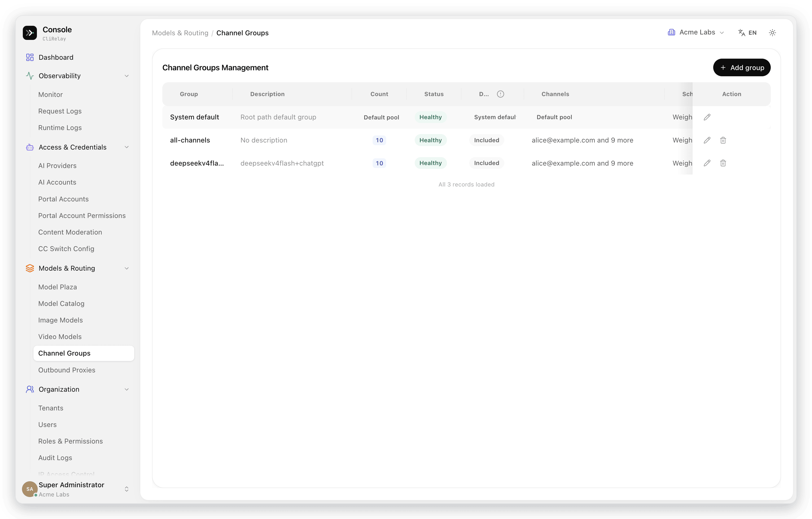
Task: Open AI Providers
Action: [57, 166]
